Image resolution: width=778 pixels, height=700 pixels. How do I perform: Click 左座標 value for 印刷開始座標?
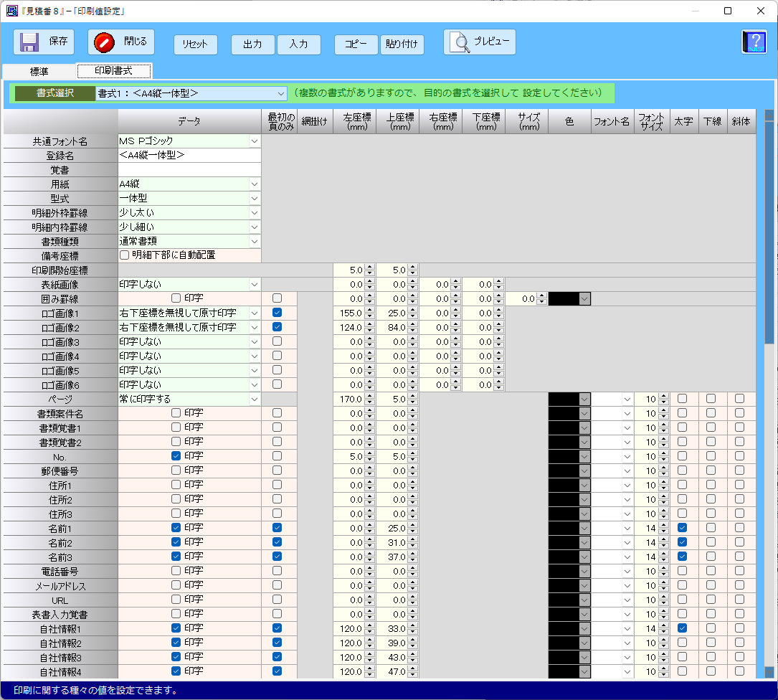[349, 270]
